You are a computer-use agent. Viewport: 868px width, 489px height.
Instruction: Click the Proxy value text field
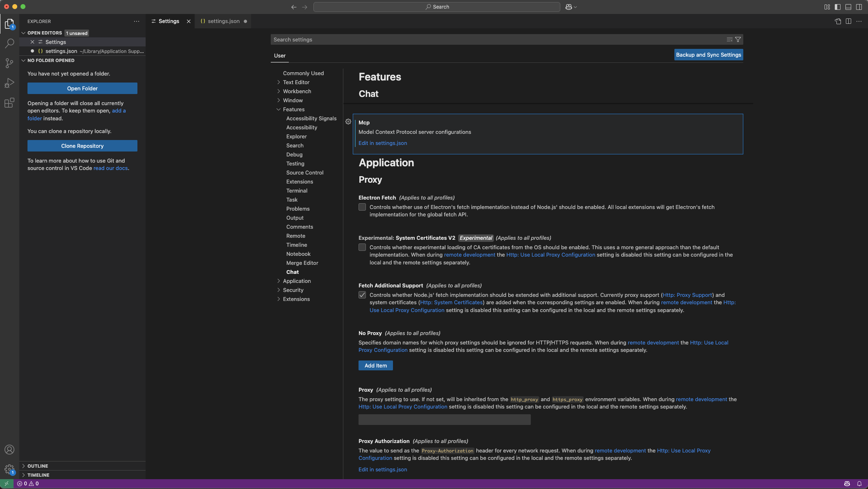(444, 419)
